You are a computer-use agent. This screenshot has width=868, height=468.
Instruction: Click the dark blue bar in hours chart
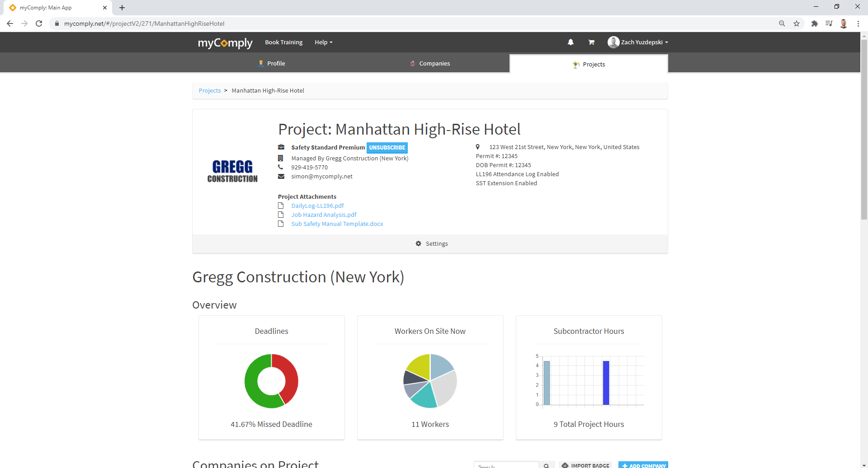[606, 383]
